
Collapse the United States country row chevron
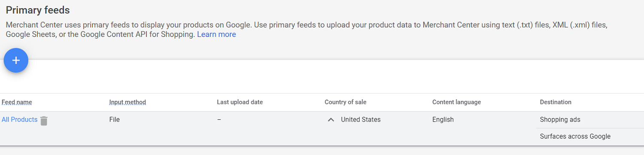tap(331, 120)
